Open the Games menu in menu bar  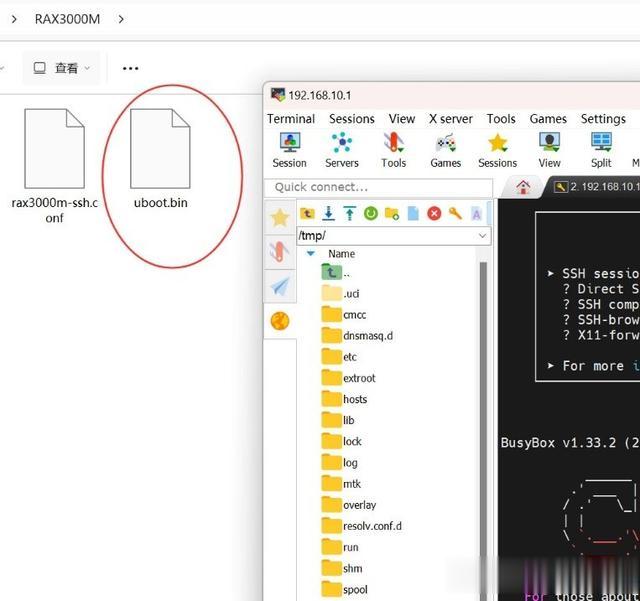pyautogui.click(x=548, y=119)
